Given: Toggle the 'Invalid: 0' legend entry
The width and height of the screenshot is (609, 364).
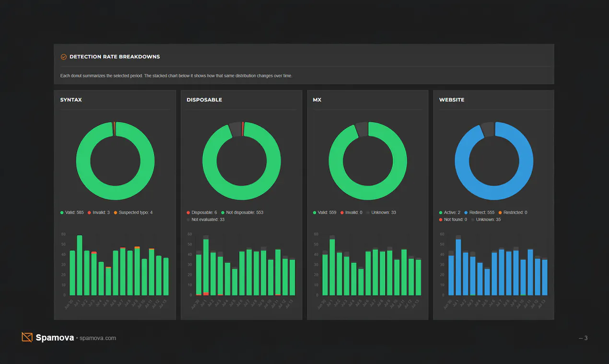Looking at the screenshot, I should click(x=351, y=213).
